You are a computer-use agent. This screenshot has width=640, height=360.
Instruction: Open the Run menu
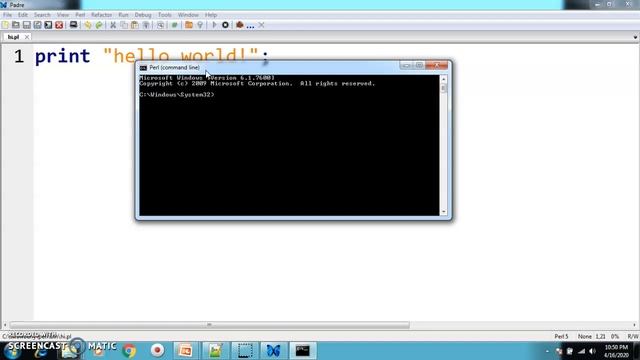click(x=123, y=15)
